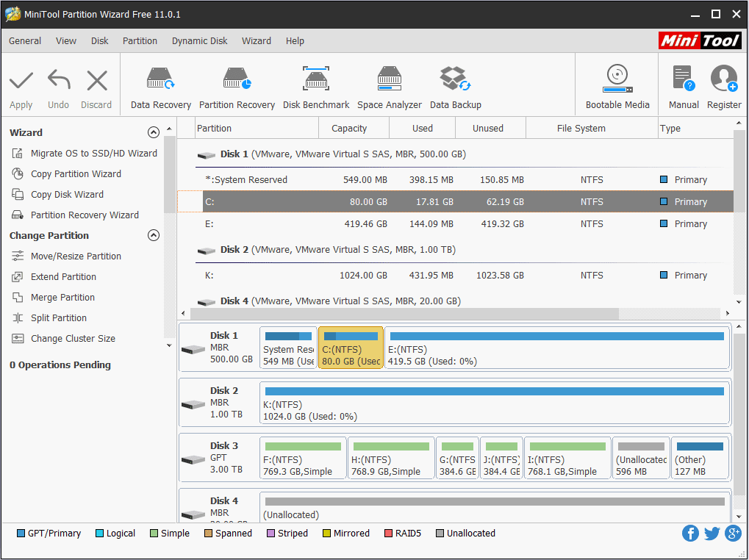Screen dimensions: 749x560
Task: Open the Manual help icon
Action: [684, 79]
